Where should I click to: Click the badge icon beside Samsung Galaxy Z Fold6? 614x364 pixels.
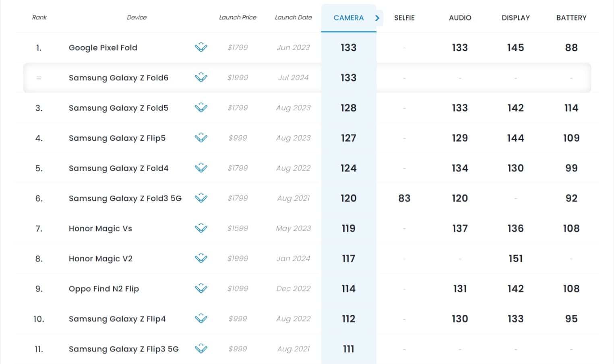pos(201,78)
